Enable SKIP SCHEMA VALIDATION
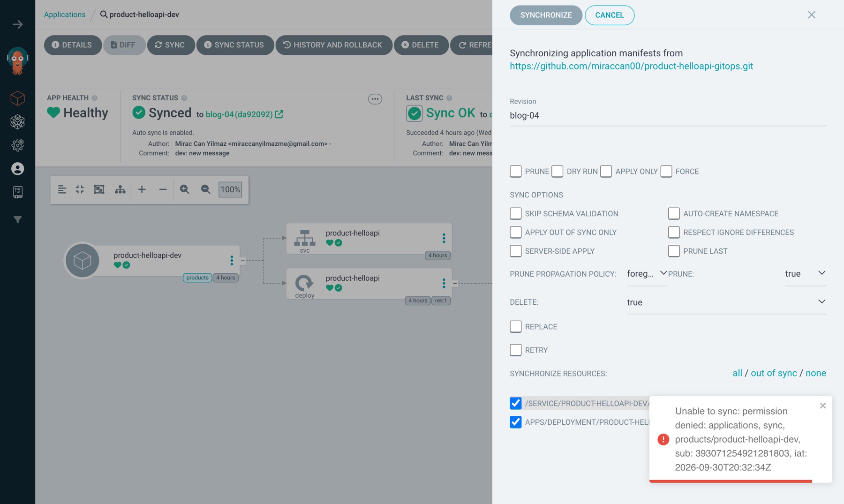The width and height of the screenshot is (844, 504). (x=516, y=214)
